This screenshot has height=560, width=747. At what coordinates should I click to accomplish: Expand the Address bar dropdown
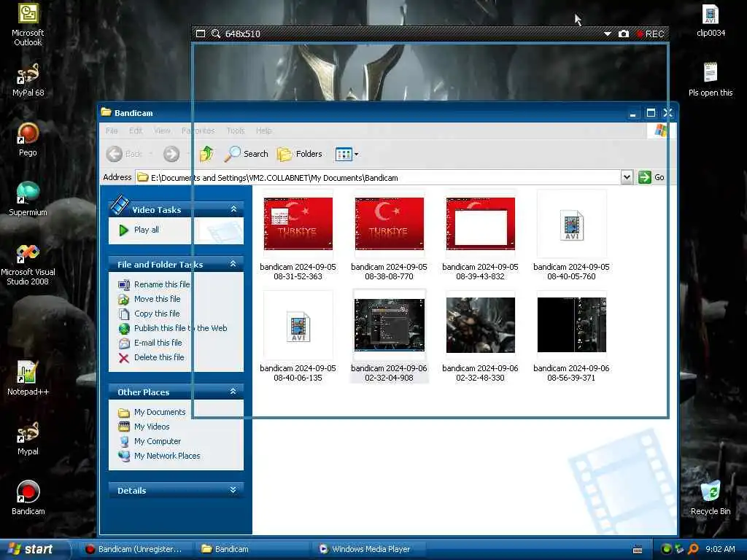coord(627,178)
